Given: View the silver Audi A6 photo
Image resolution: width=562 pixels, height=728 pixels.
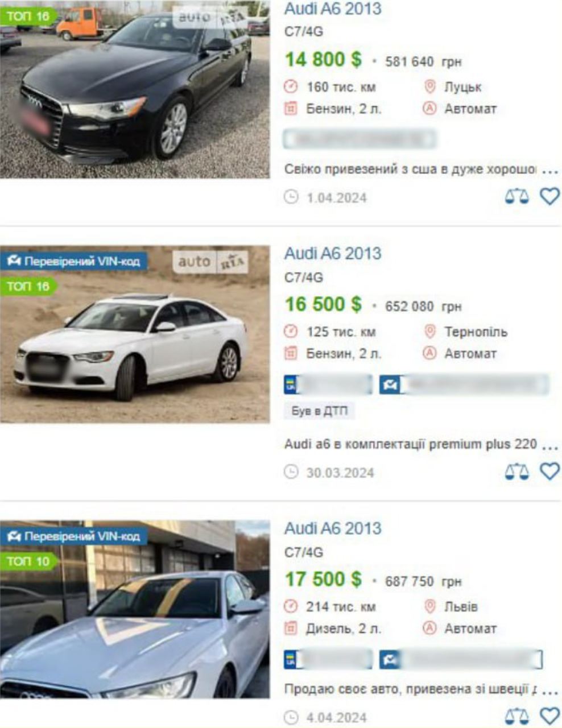Looking at the screenshot, I should click(135, 609).
